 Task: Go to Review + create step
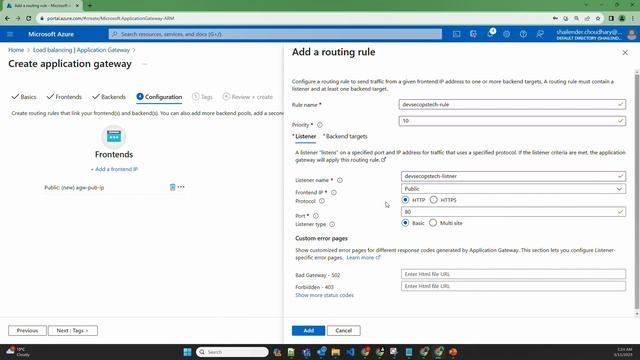pos(247,97)
